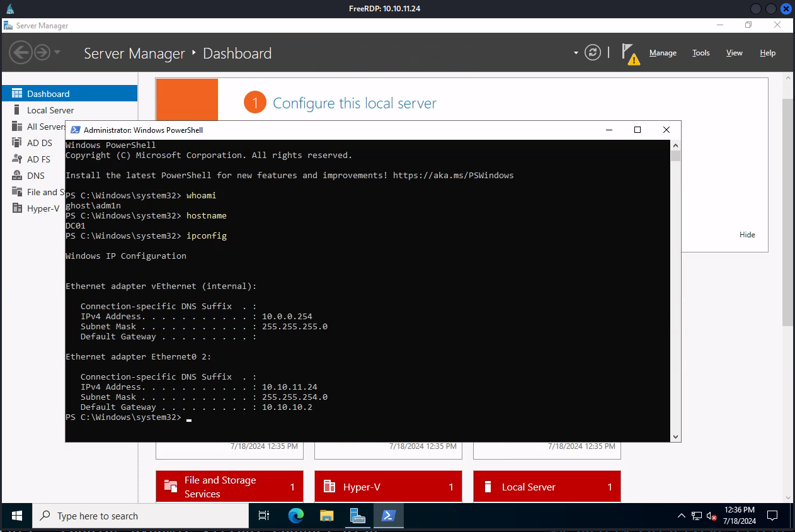Screen dimensions: 795x532
Task: Open Task View from the taskbar
Action: click(x=264, y=516)
